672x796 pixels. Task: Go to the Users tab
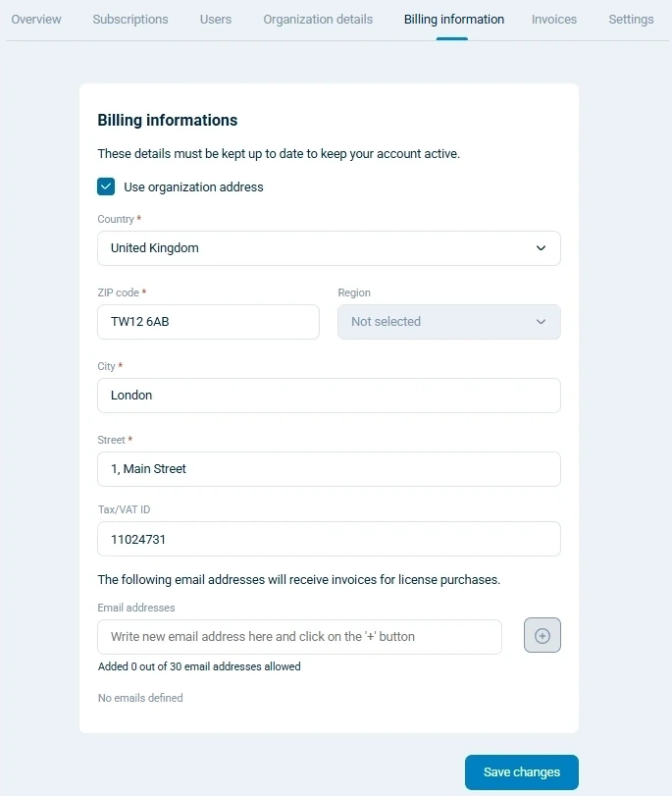[x=215, y=19]
